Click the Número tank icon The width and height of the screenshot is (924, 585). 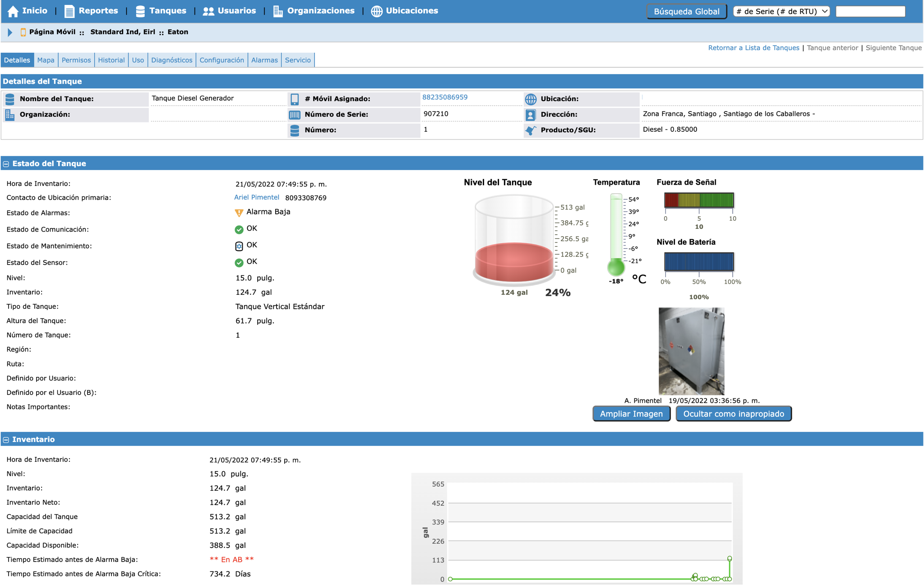pos(295,130)
